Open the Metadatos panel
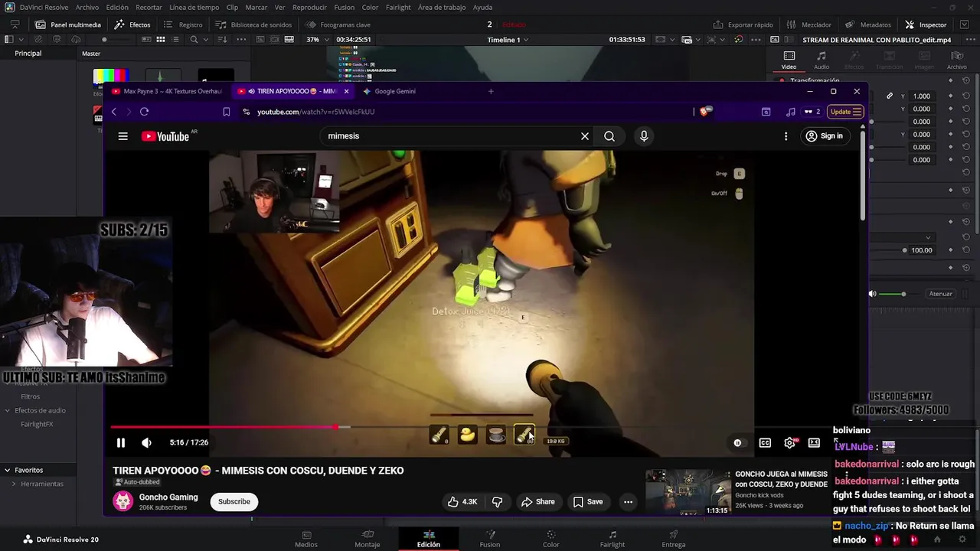This screenshot has width=980, height=551. tap(868, 24)
